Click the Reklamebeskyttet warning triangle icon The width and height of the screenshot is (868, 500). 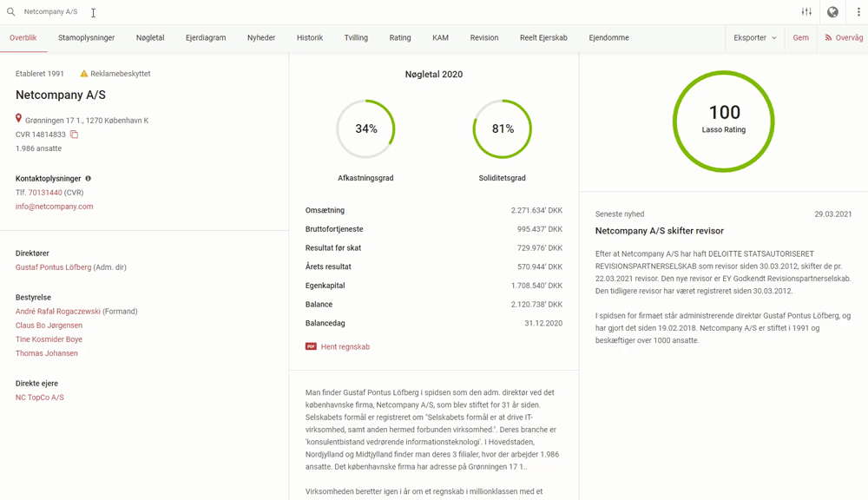pyautogui.click(x=84, y=74)
